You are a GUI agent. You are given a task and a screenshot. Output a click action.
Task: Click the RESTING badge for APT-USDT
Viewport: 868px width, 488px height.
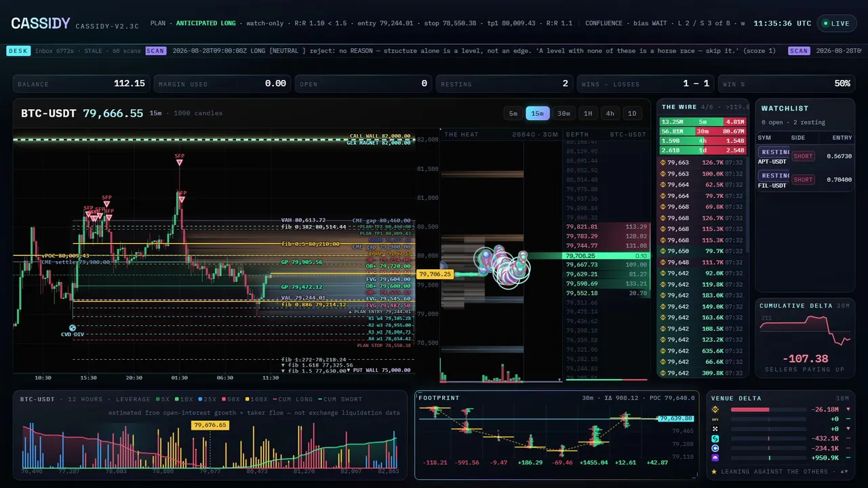point(774,152)
